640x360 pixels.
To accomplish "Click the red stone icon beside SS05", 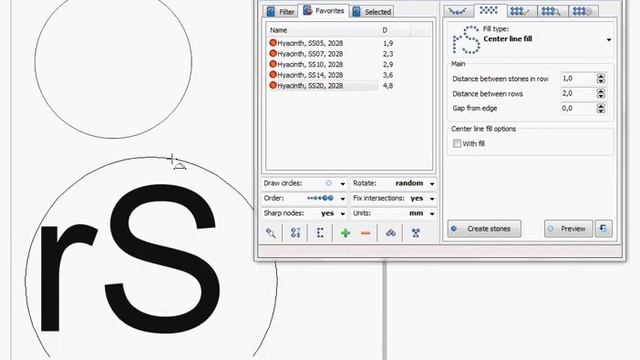I will click(273, 42).
